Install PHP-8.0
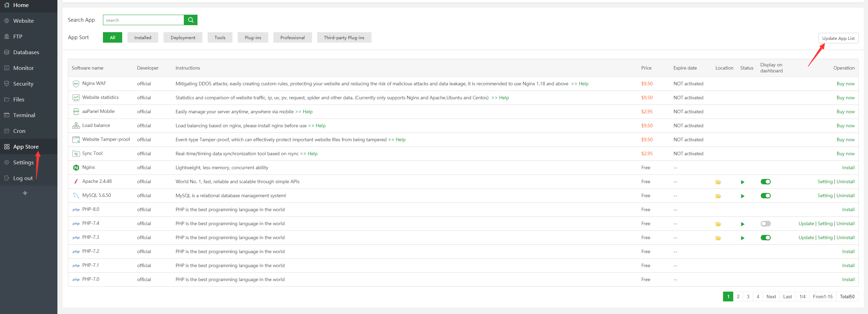This screenshot has width=868, height=314. click(848, 209)
